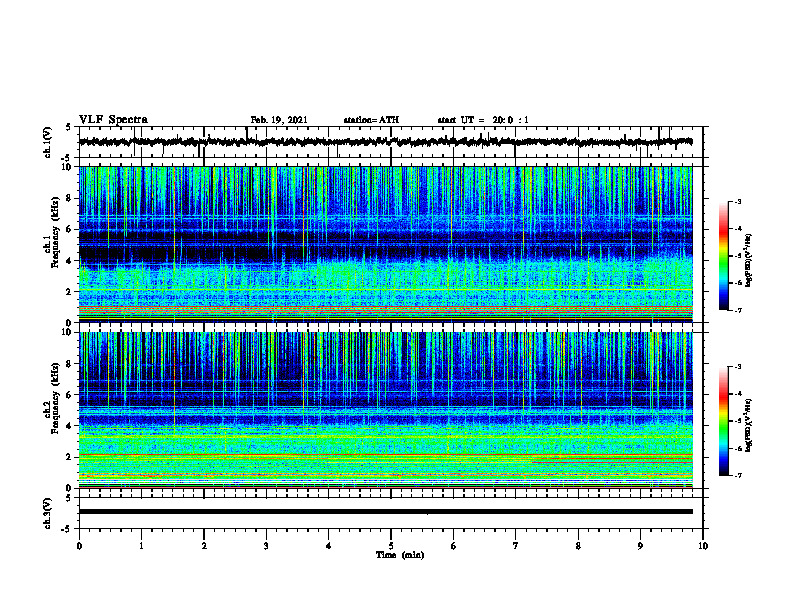Click the "-4" label on ch.2 color bar

click(x=738, y=394)
